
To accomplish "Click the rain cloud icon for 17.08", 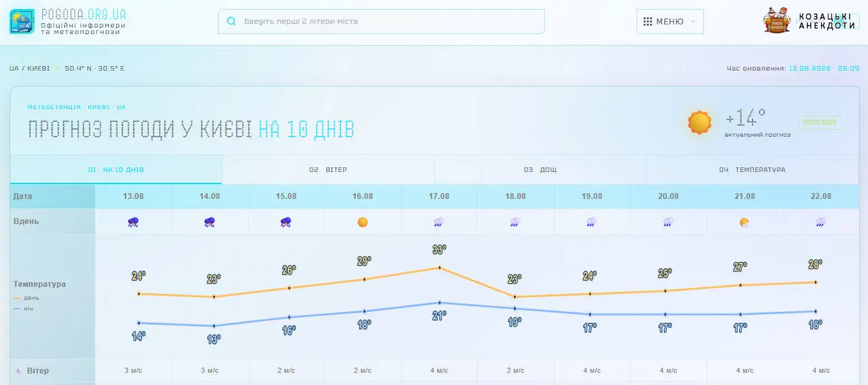I will point(438,222).
